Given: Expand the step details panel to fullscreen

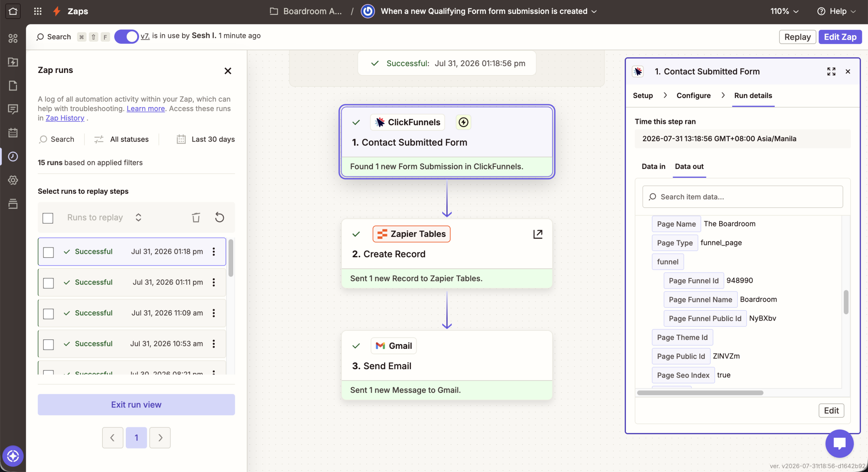Looking at the screenshot, I should [831, 71].
